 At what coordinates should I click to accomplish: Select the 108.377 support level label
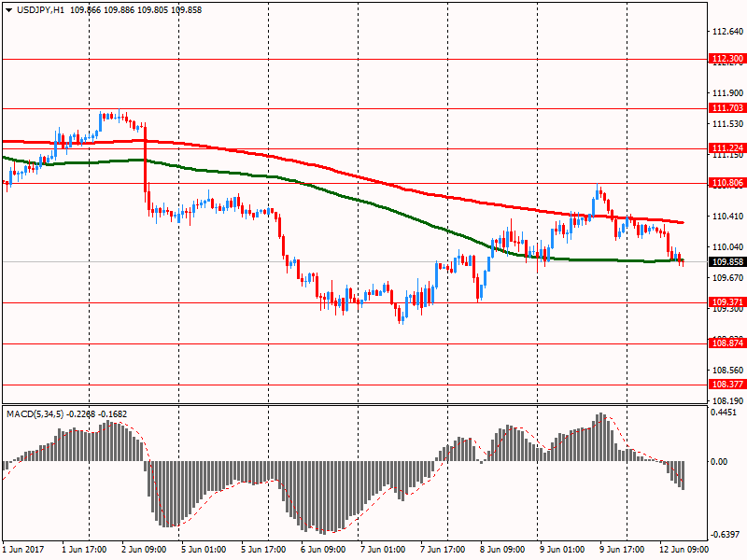(x=727, y=385)
